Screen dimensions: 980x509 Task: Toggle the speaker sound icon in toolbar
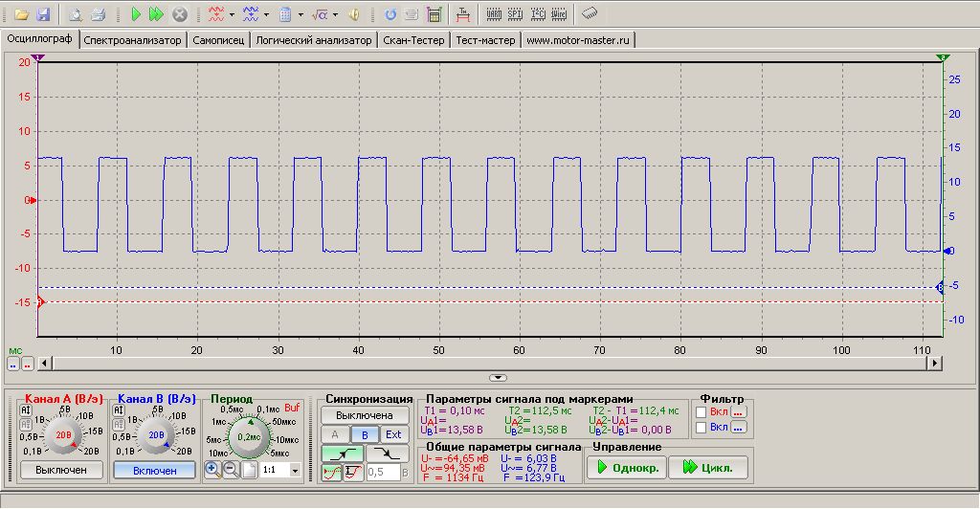tap(354, 13)
